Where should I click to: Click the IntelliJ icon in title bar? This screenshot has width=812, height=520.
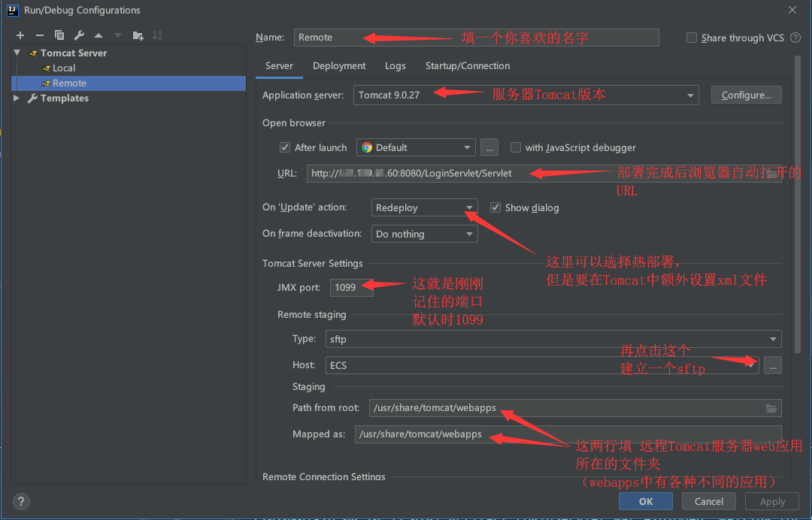point(13,10)
